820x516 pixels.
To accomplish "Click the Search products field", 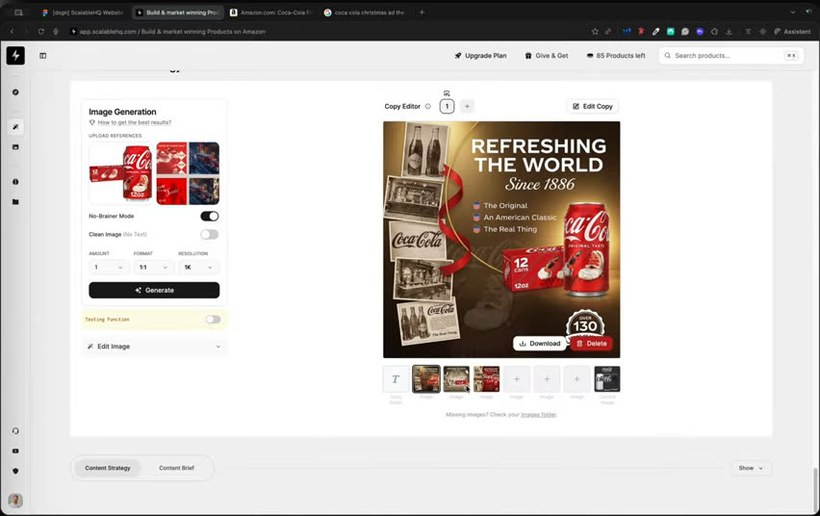I will pos(731,55).
